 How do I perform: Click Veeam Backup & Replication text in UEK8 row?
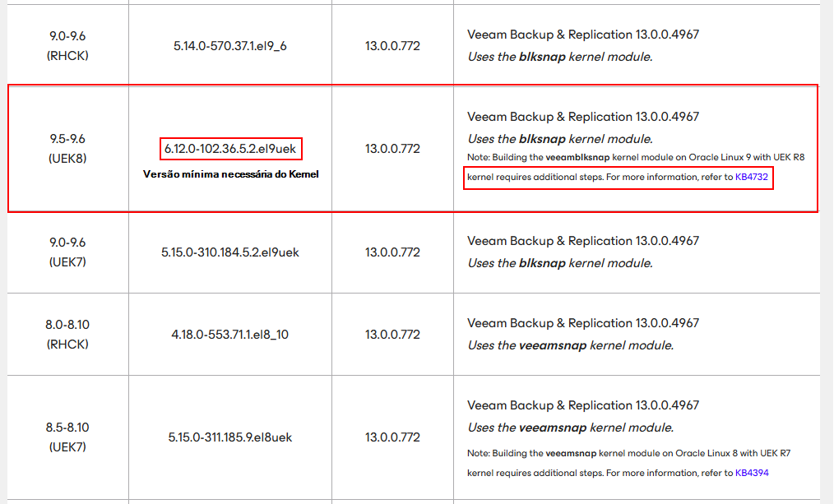click(583, 117)
